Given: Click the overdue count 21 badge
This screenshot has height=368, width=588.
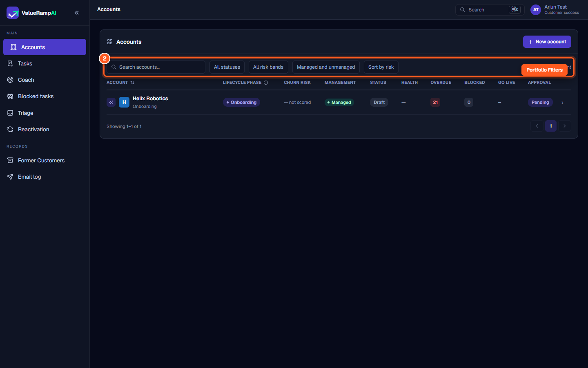Looking at the screenshot, I should tap(435, 102).
